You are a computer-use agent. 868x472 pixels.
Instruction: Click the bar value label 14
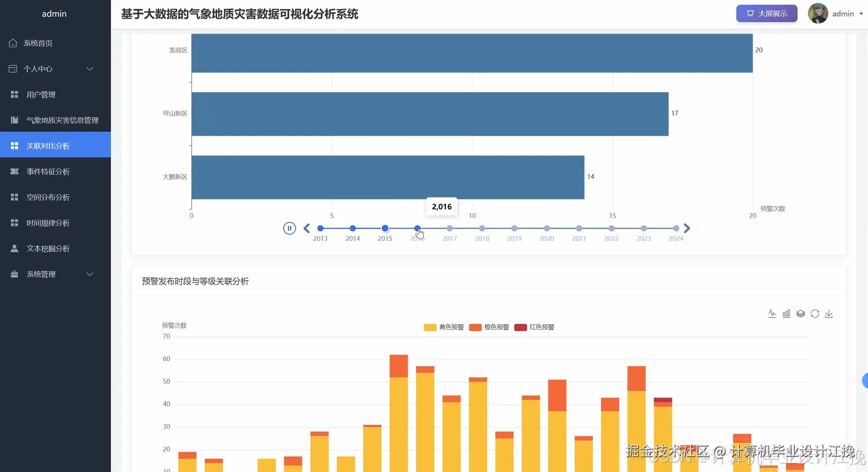coord(590,177)
